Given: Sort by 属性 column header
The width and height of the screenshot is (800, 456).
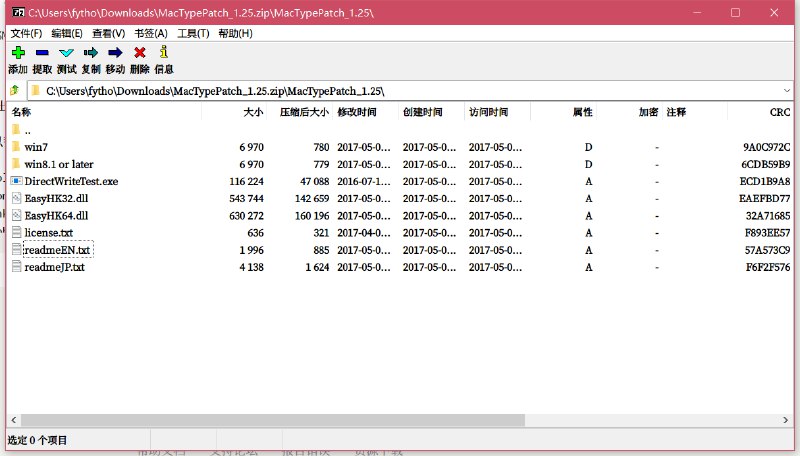Looking at the screenshot, I should (x=563, y=112).
